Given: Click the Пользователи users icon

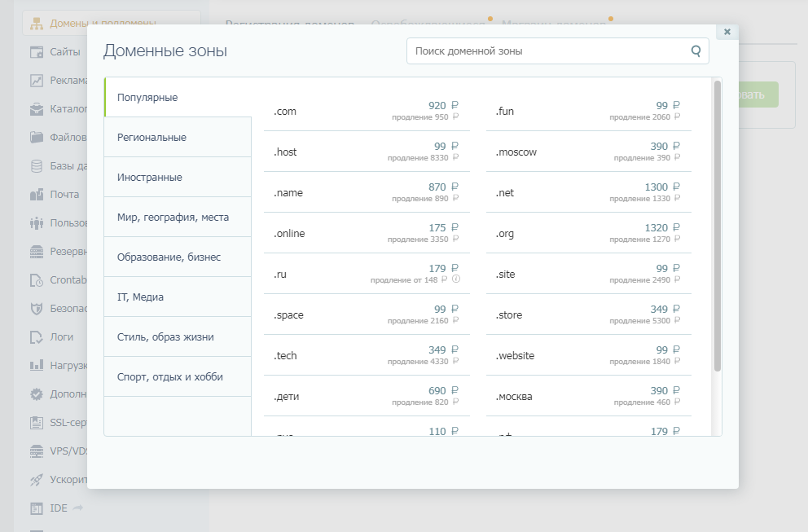Looking at the screenshot, I should pos(37,223).
